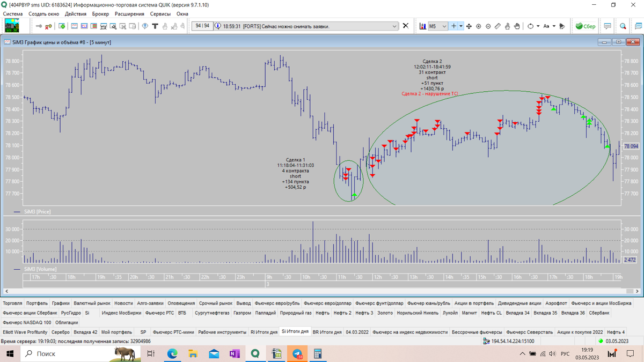Screen dimensions: 644x362
Task: Click the 2 472 volume value label
Action: (631, 260)
